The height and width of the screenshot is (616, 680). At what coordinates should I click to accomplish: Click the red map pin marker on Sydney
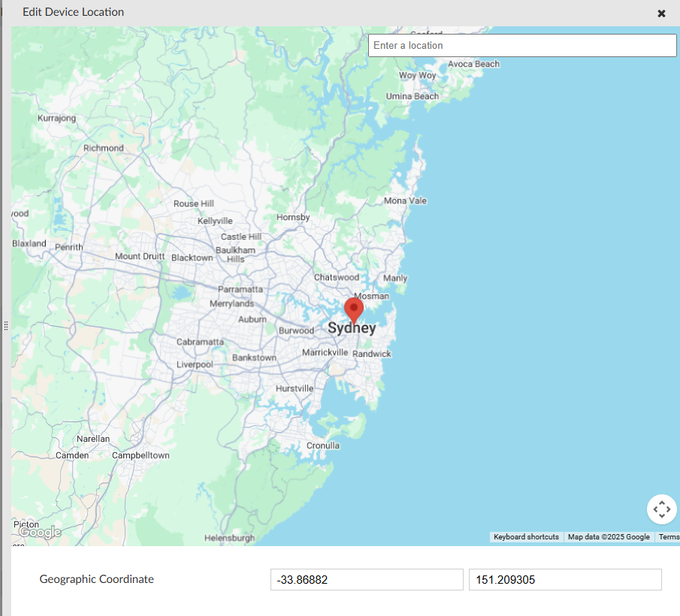[x=354, y=311]
